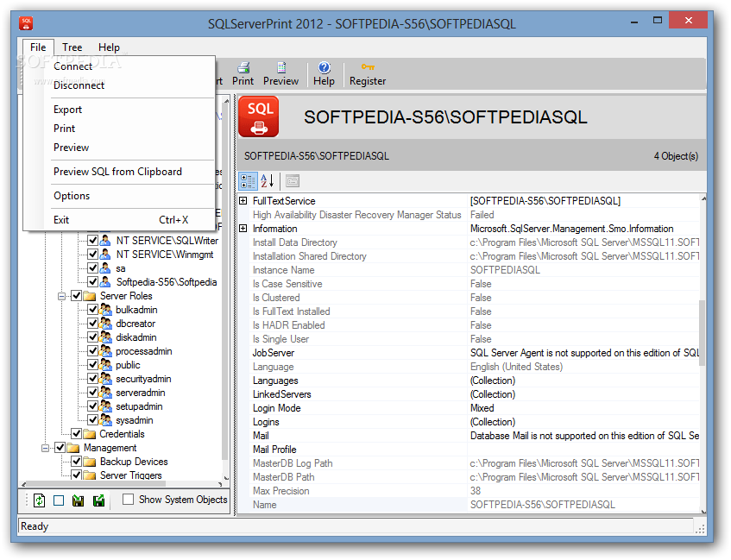
Task: Click the save selection floppy icon
Action: click(x=98, y=500)
